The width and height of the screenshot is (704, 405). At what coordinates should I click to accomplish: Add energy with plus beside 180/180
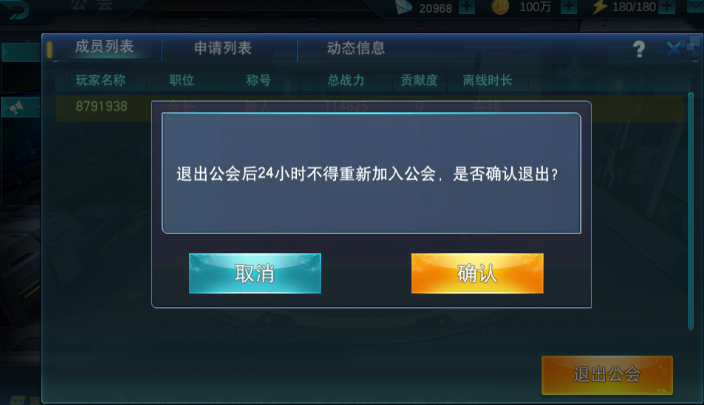click(x=668, y=6)
